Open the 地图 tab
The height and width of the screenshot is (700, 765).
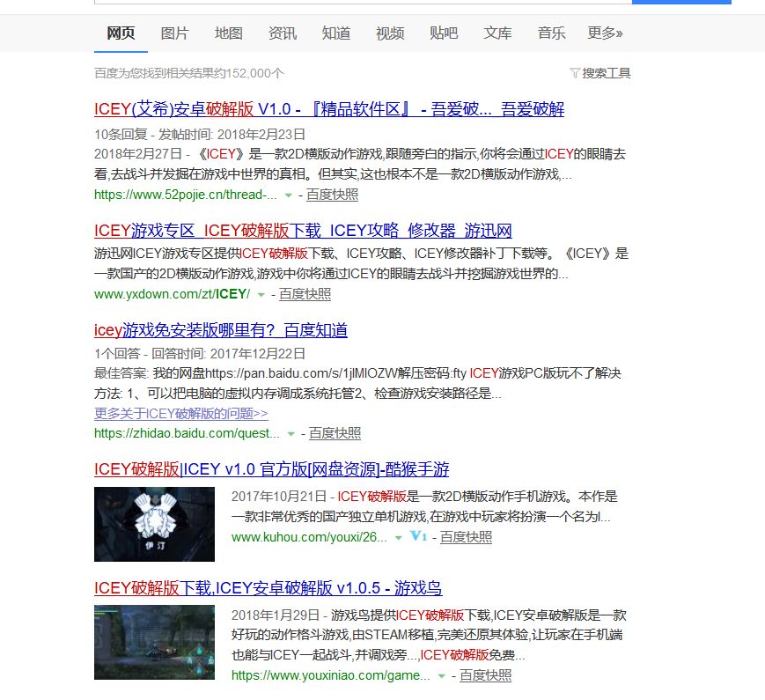click(229, 33)
